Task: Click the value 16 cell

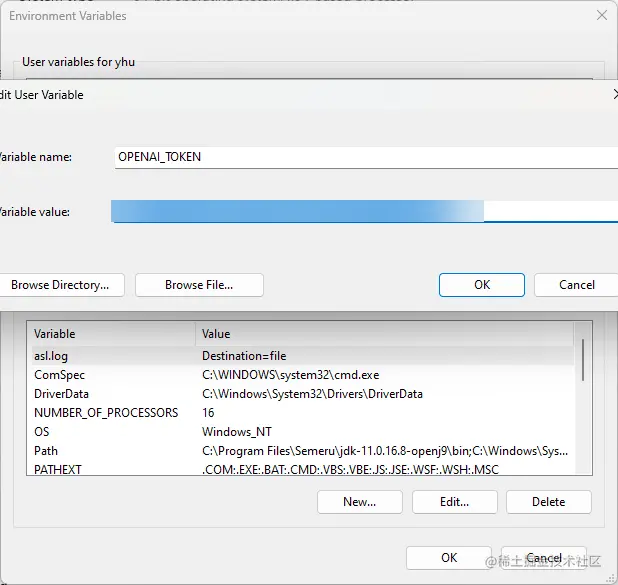Action: click(208, 413)
